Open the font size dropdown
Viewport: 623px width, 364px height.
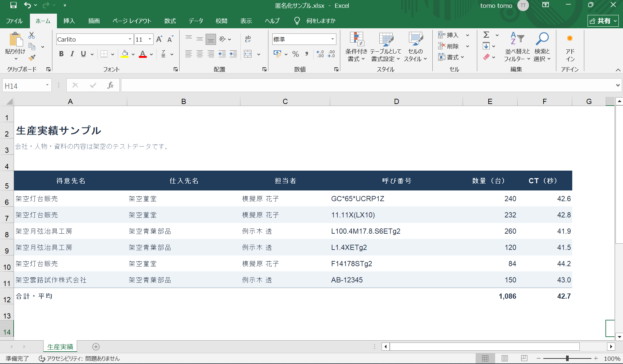point(150,39)
